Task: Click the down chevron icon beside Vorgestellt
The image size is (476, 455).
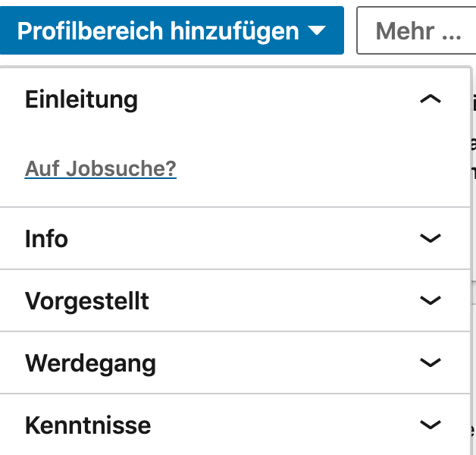Action: (431, 300)
